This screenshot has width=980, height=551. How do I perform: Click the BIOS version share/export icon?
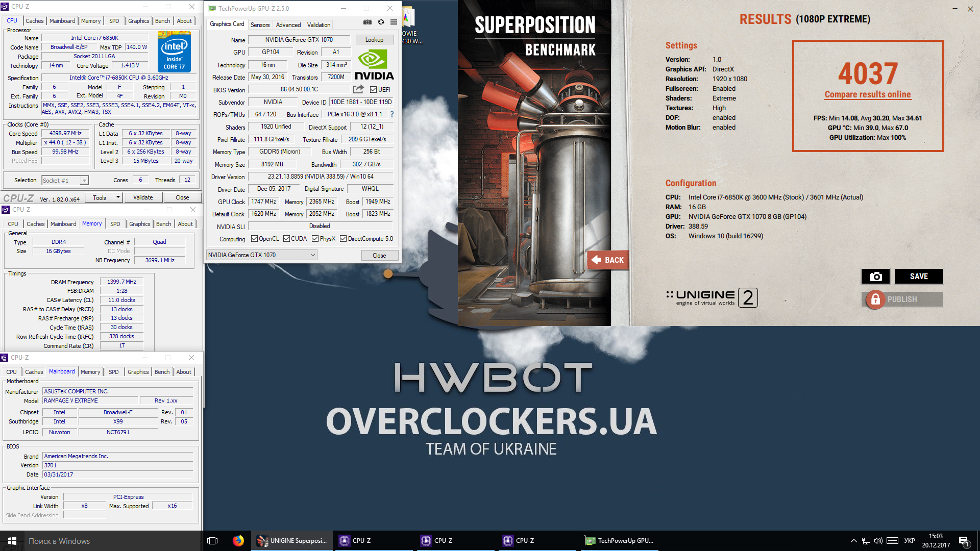click(359, 89)
